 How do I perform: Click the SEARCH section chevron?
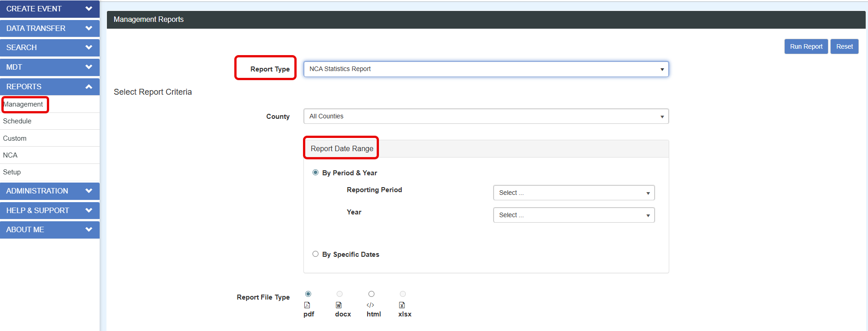[x=89, y=47]
